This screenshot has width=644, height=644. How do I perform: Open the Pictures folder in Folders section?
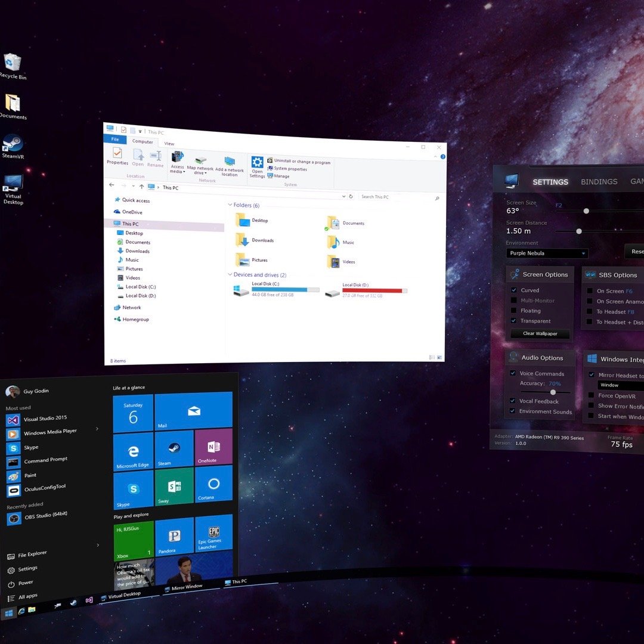pyautogui.click(x=252, y=259)
